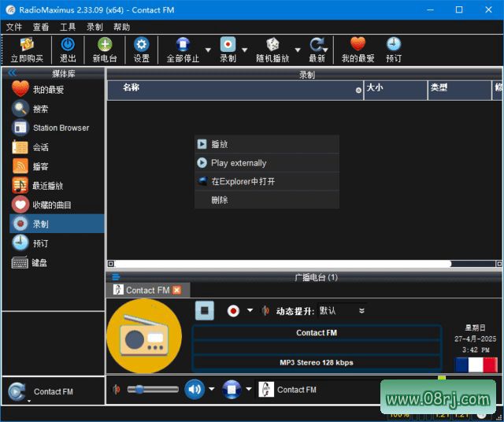504x422 pixels.
Task: Choose Play externally from the context menu
Action: coord(239,163)
